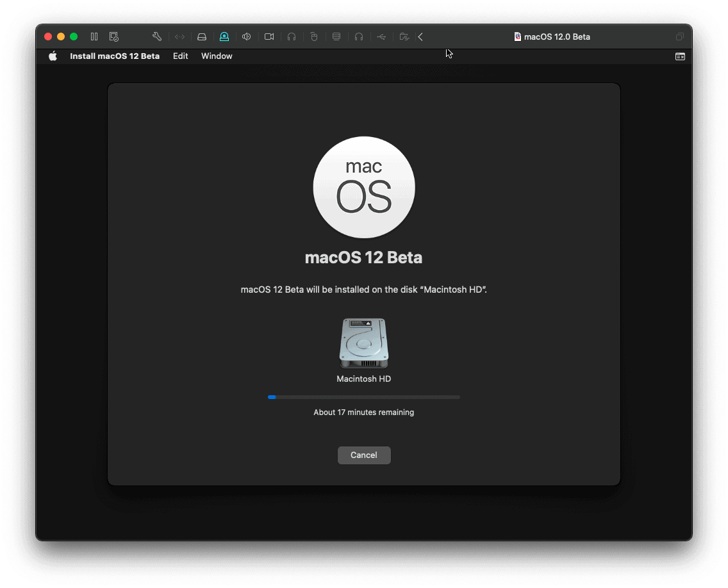This screenshot has height=588, width=728.
Task: Click the hard disk device icon in the toolbar
Action: coord(202,37)
